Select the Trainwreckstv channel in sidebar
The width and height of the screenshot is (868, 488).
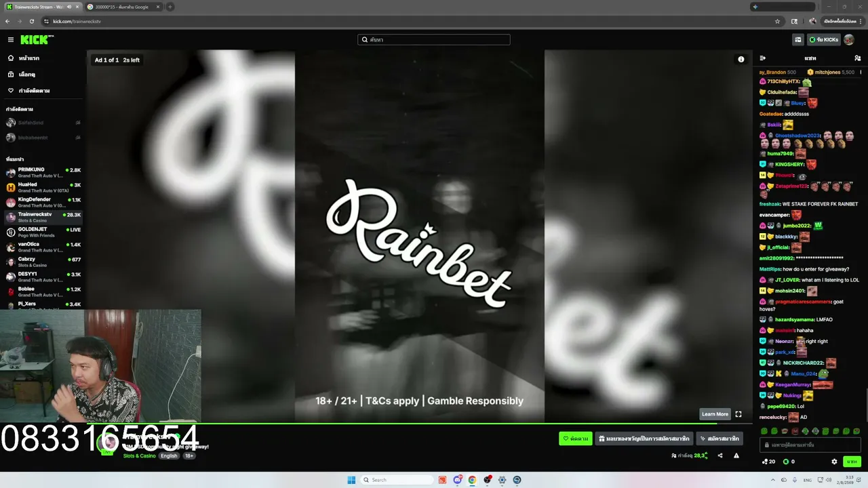pos(43,217)
